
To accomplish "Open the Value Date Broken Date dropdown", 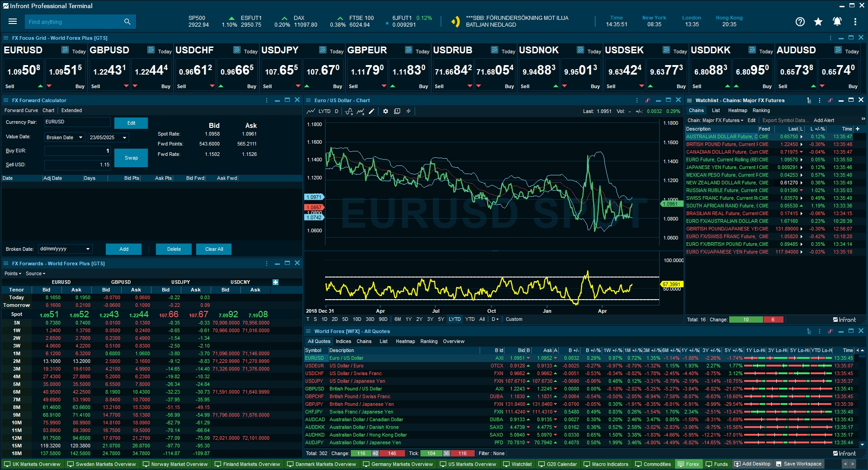I will [65, 137].
